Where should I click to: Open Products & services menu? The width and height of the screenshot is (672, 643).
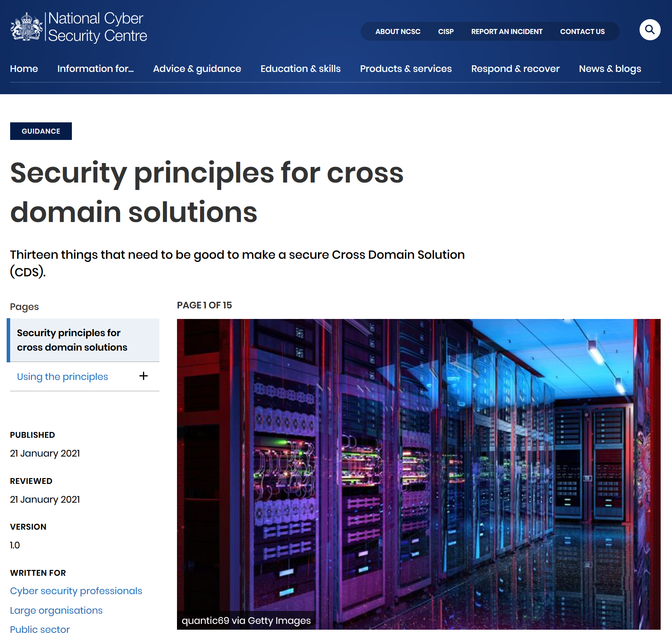click(406, 69)
